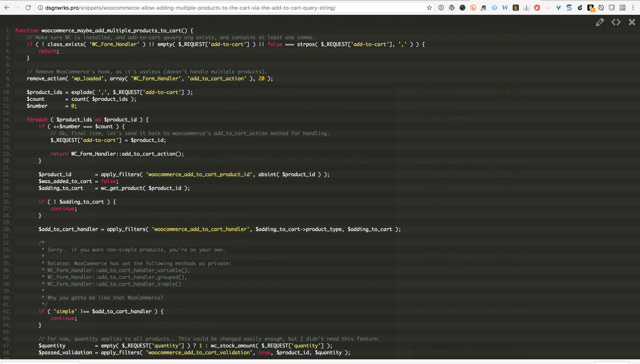
Task: Save page with Instapaper I icon
Action: [526, 8]
